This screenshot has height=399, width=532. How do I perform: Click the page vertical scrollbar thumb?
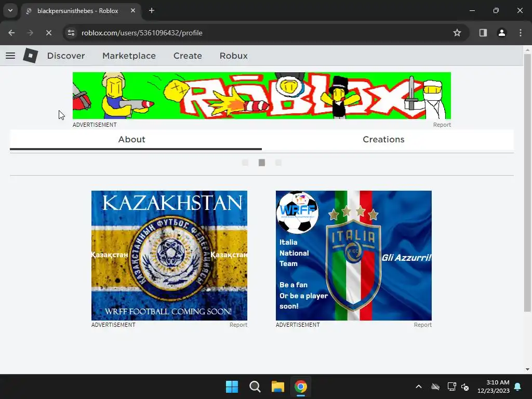click(527, 182)
